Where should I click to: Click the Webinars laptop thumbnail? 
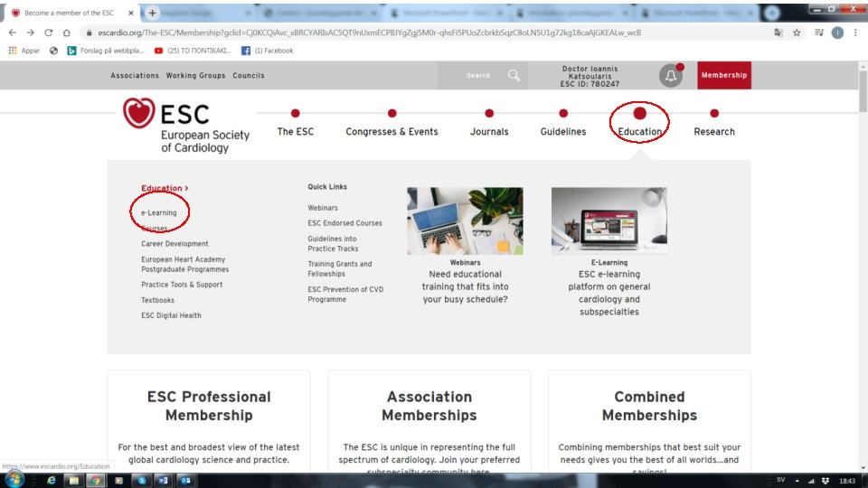(x=465, y=221)
